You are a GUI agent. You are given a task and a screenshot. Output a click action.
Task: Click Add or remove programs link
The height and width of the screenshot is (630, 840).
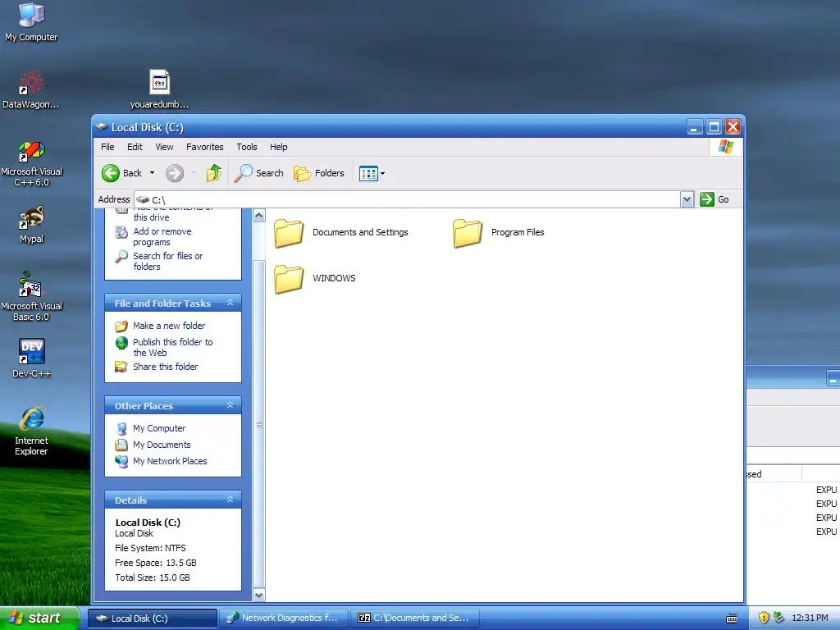click(162, 237)
